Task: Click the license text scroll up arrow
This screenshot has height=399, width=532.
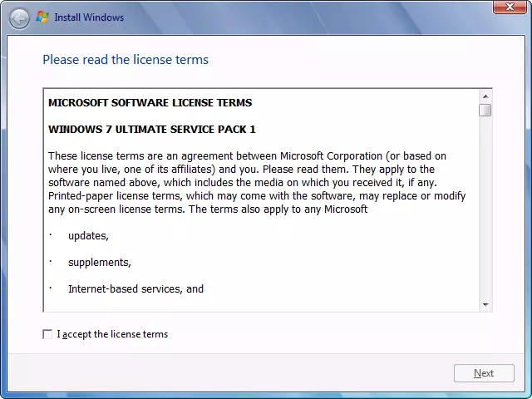Action: click(x=485, y=96)
